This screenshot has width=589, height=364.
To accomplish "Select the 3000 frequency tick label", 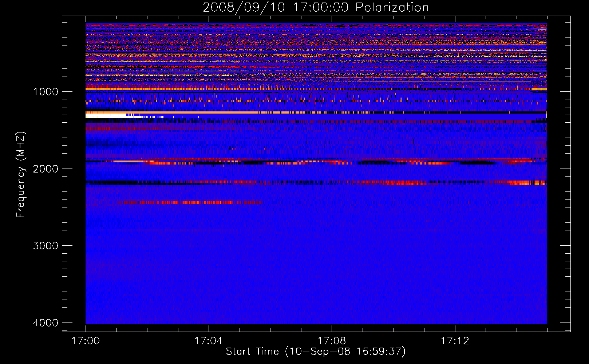I will click(46, 246).
